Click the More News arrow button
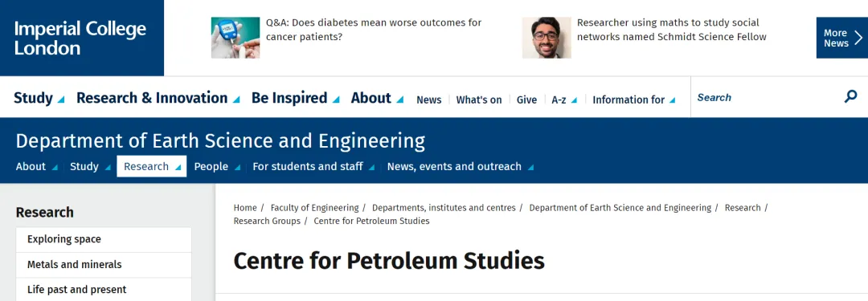Image resolution: width=868 pixels, height=301 pixels. point(842,38)
